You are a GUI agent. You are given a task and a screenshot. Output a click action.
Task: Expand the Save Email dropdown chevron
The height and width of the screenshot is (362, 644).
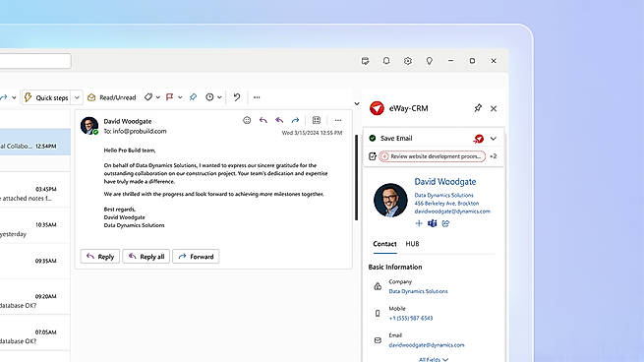[494, 139]
